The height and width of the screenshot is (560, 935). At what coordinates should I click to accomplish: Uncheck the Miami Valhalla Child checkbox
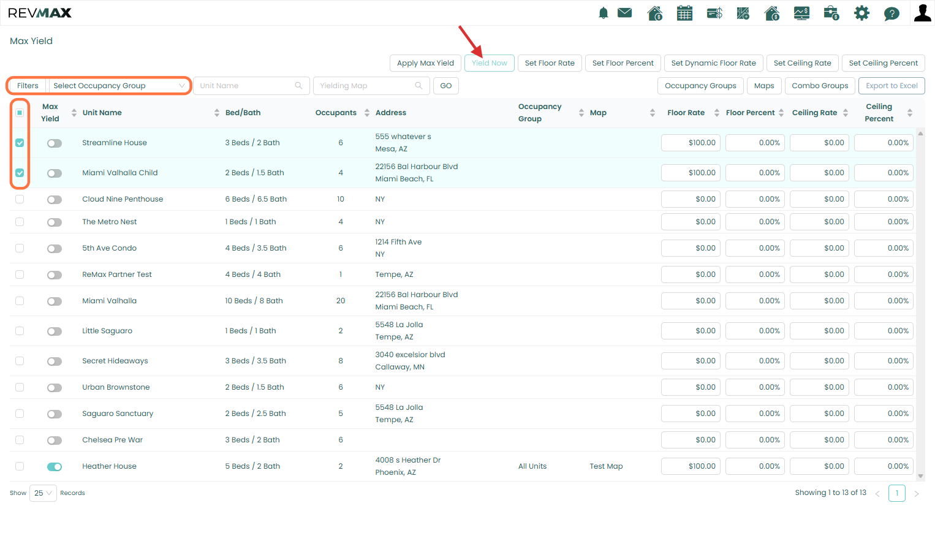(20, 173)
